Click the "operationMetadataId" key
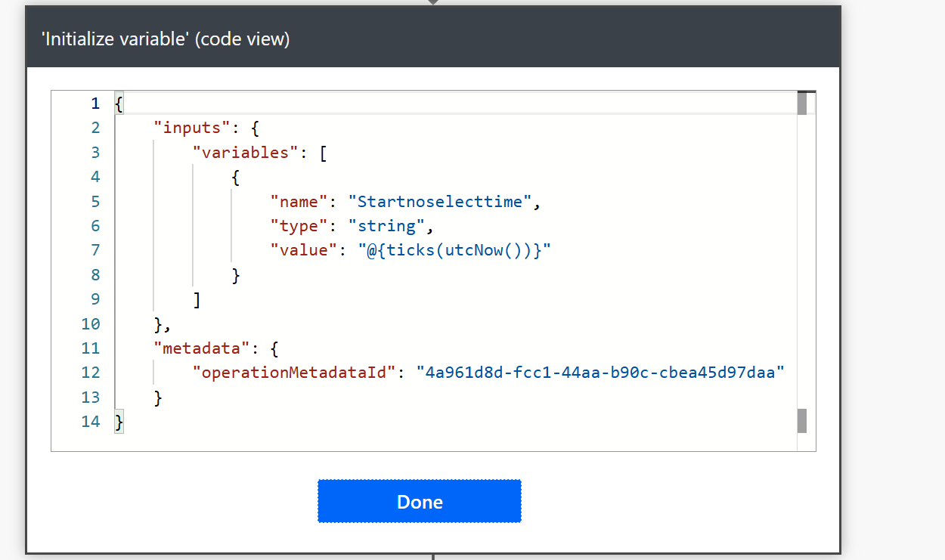Image resolution: width=945 pixels, height=560 pixels. pos(295,373)
